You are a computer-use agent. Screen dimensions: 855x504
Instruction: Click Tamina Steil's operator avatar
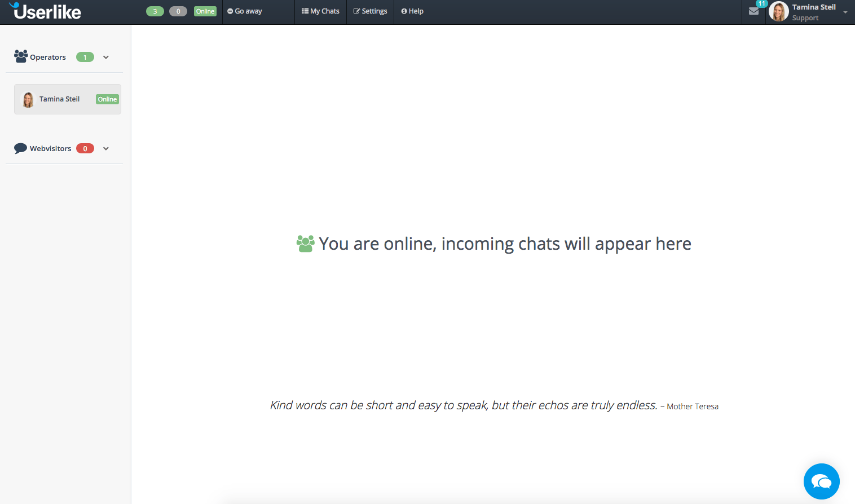(28, 99)
